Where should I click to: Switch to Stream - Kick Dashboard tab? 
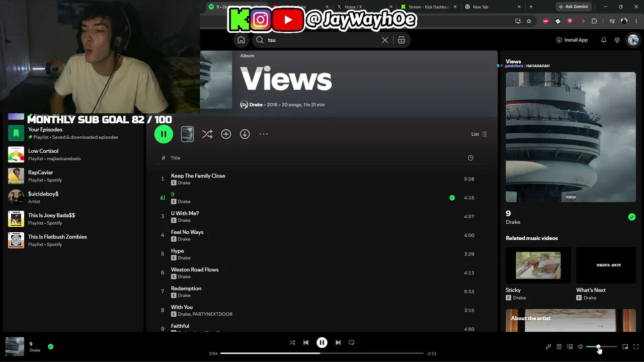[429, 7]
